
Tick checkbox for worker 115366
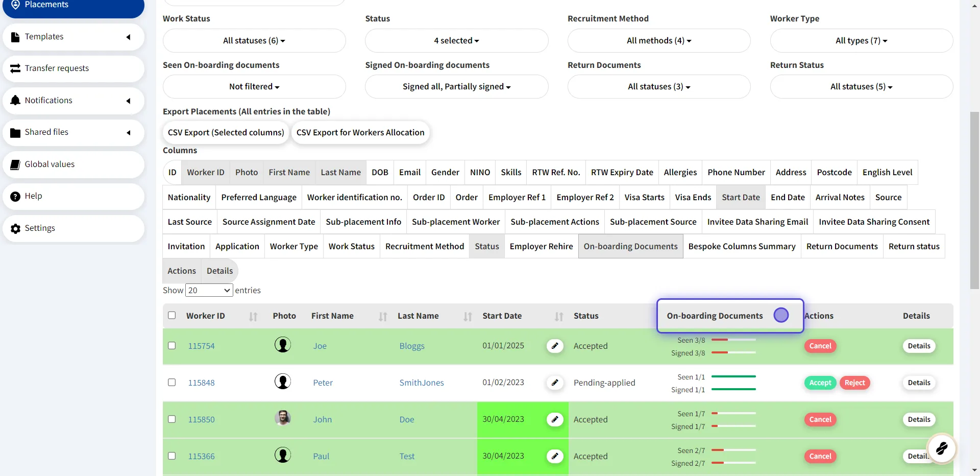172,456
